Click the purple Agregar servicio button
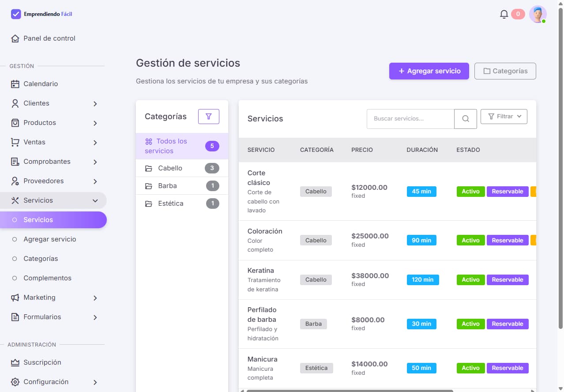This screenshot has height=392, width=564. tap(429, 71)
